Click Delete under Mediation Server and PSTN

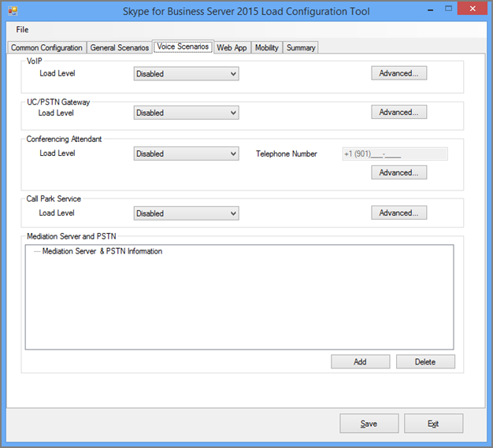click(x=425, y=361)
